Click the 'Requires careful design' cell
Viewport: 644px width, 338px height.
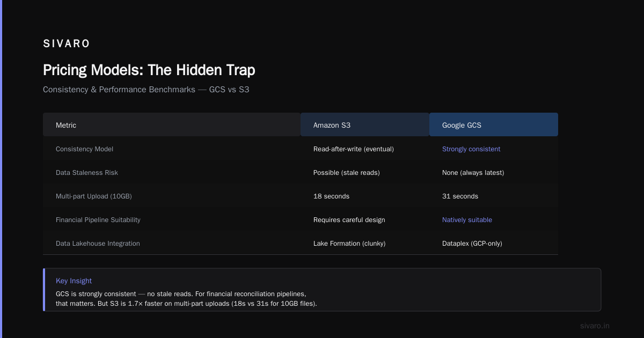349,220
